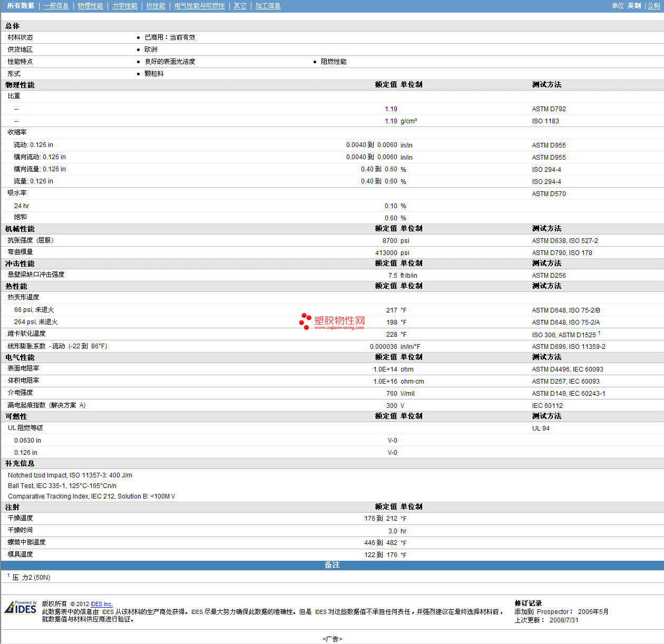Click the Powered by IDES logo
This screenshot has height=644, width=664.
[x=21, y=608]
